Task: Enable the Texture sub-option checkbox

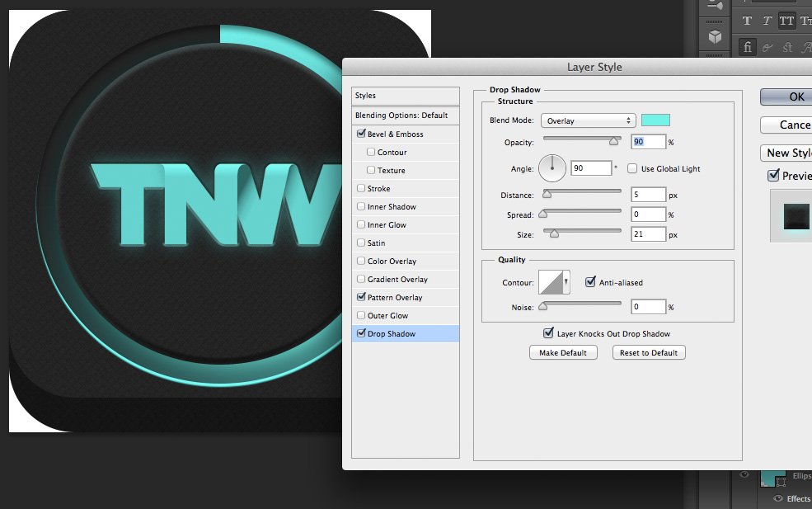Action: (371, 170)
